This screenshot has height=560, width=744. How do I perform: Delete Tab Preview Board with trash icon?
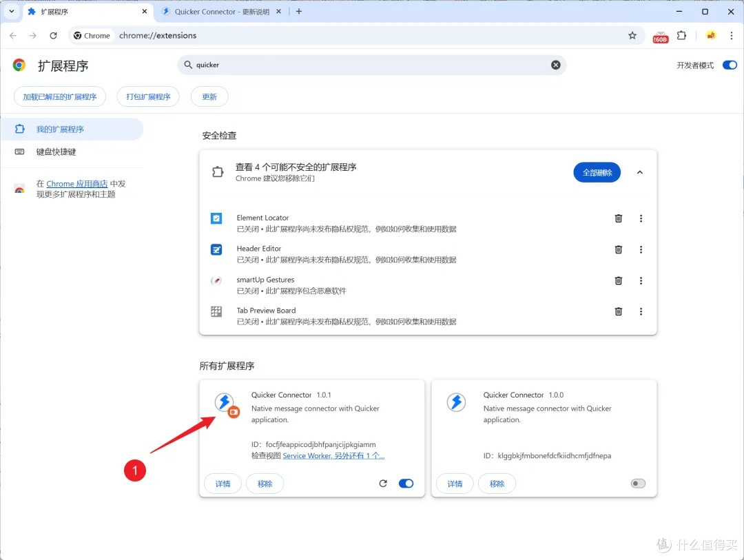tap(618, 311)
